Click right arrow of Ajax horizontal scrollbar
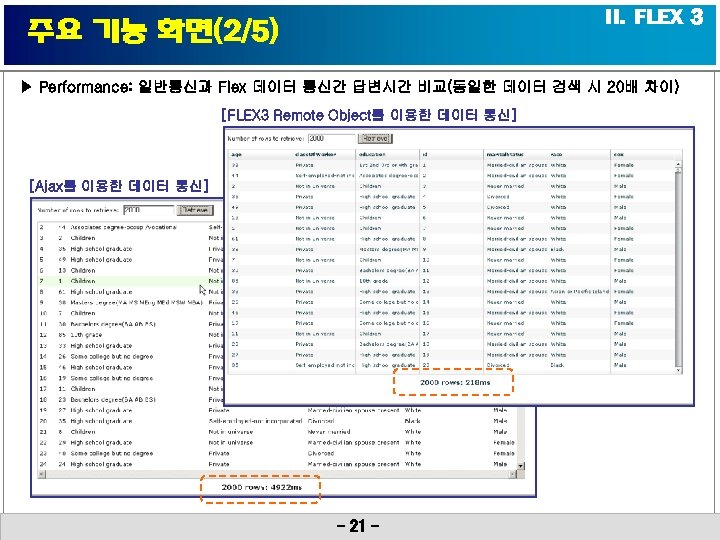 pyautogui.click(x=513, y=474)
